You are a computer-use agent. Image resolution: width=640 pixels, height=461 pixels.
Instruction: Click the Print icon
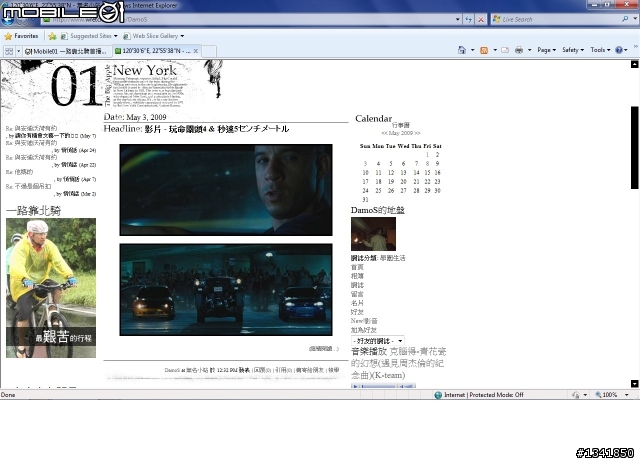click(519, 50)
